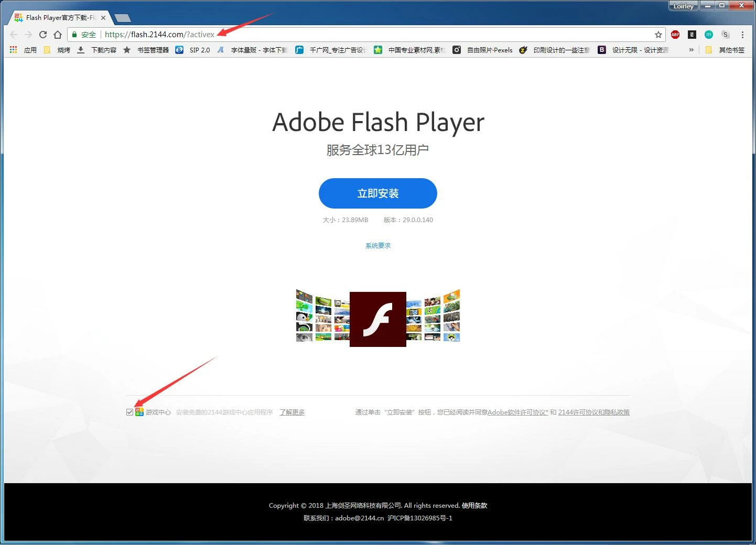
Task: Open the 自由照片·Pexels bookmark
Action: (483, 50)
